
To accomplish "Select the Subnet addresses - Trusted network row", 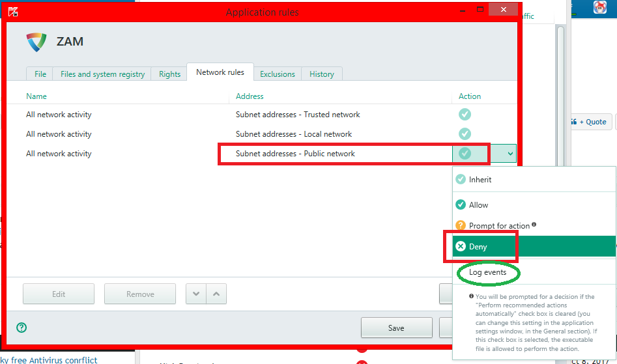I will pyautogui.click(x=262, y=115).
